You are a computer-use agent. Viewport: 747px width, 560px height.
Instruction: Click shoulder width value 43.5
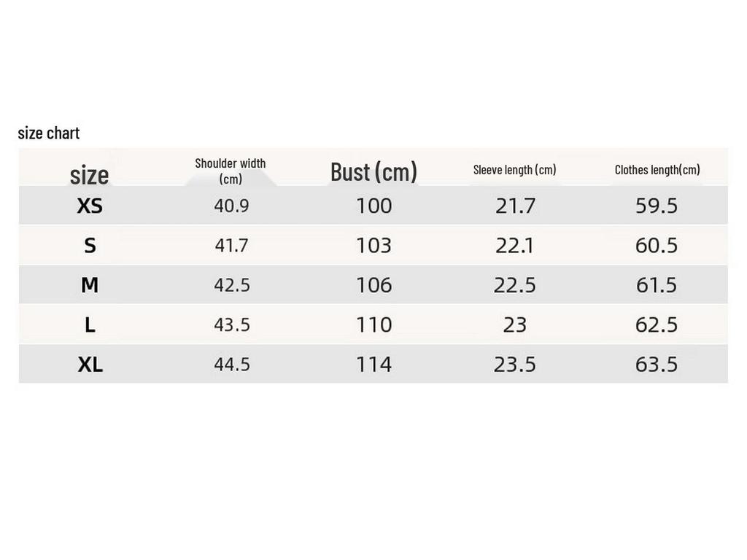[x=232, y=324]
